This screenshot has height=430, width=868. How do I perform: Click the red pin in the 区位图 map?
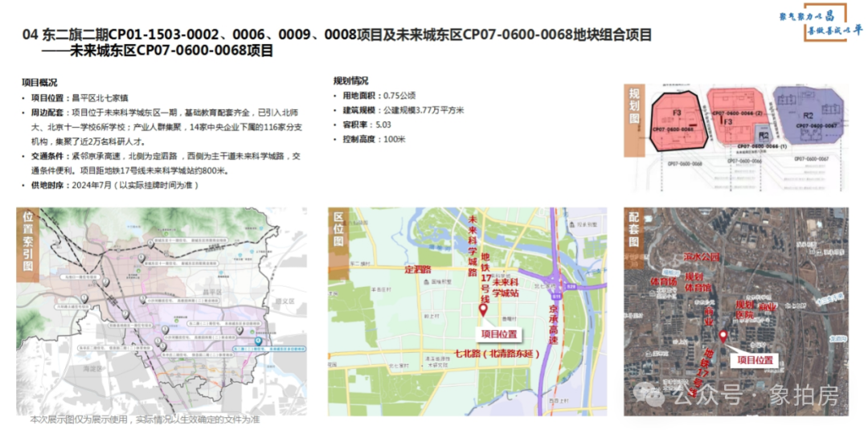point(483,310)
